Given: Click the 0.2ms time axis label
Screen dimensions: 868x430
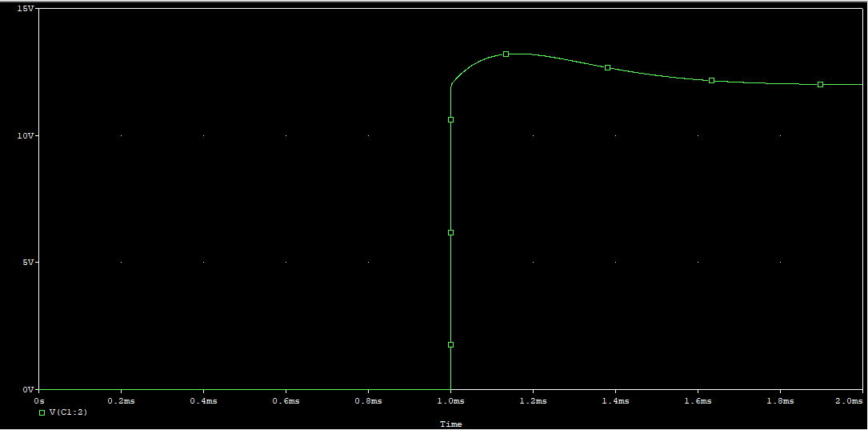Looking at the screenshot, I should pos(122,400).
